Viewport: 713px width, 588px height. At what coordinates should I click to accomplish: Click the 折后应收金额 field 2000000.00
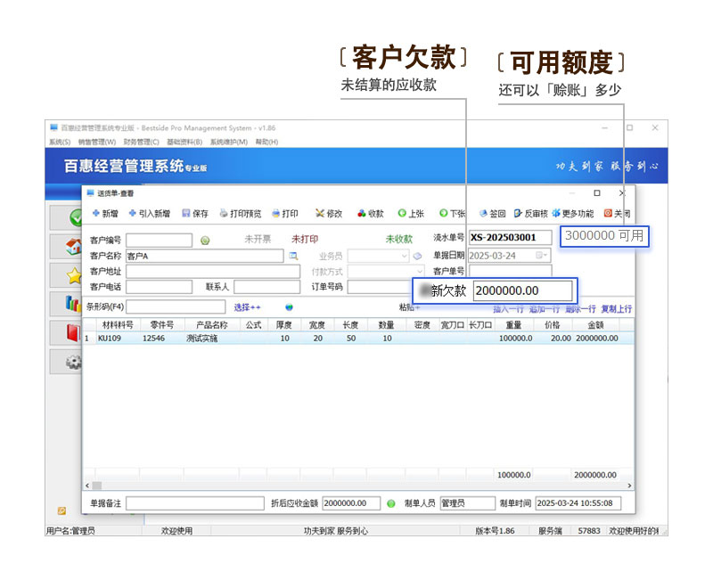351,503
